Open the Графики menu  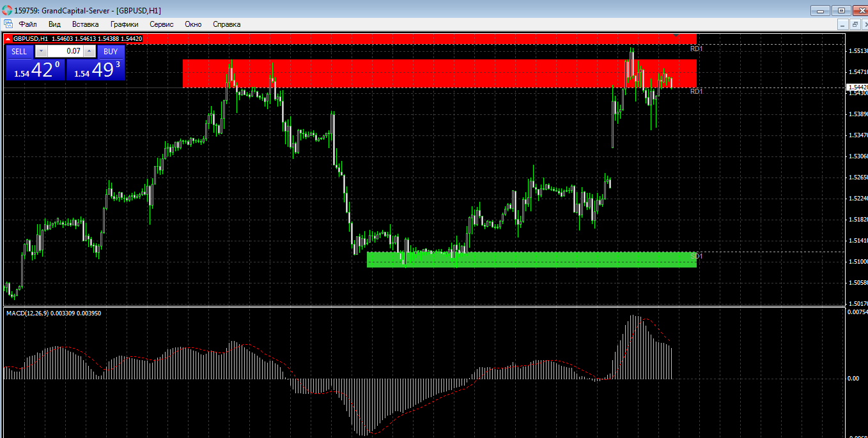pyautogui.click(x=124, y=24)
